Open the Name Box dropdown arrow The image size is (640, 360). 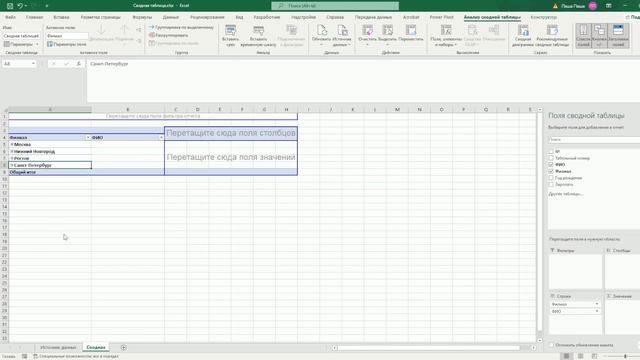[x=33, y=64]
